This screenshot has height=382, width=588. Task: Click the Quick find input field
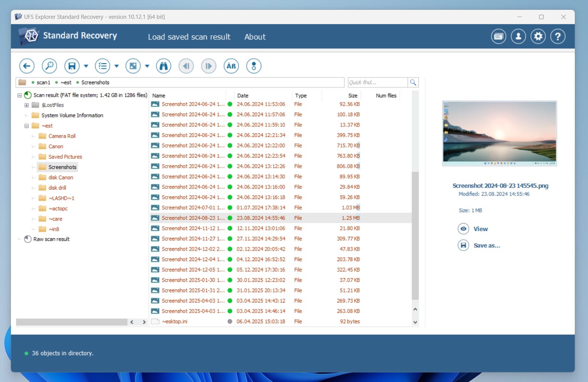[377, 82]
